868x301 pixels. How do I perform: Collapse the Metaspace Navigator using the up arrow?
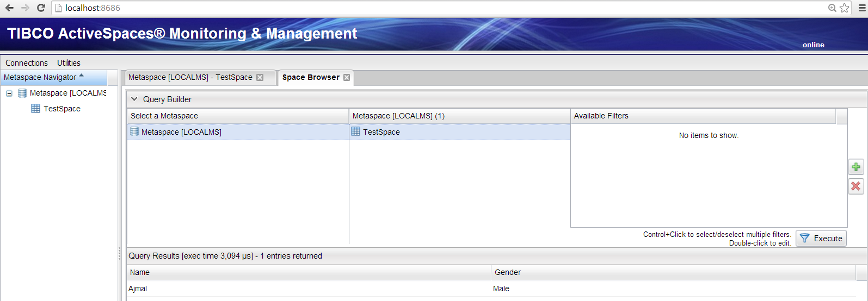pyautogui.click(x=82, y=76)
